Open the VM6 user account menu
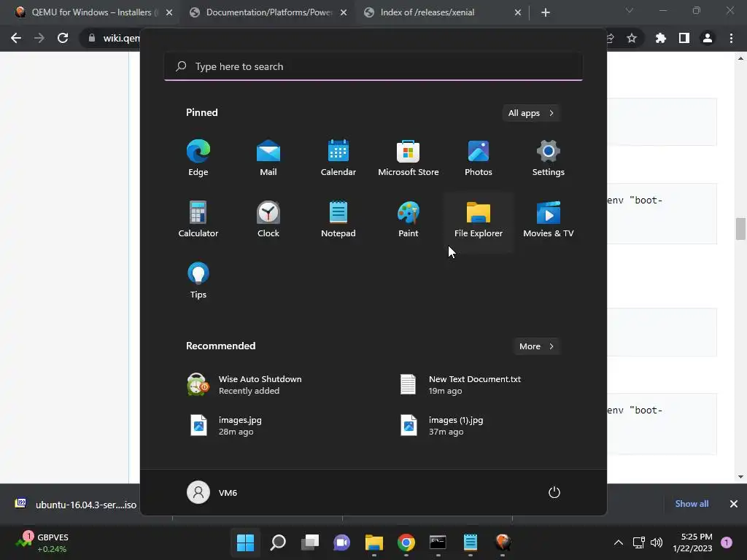Image resolution: width=747 pixels, height=560 pixels. tap(212, 492)
